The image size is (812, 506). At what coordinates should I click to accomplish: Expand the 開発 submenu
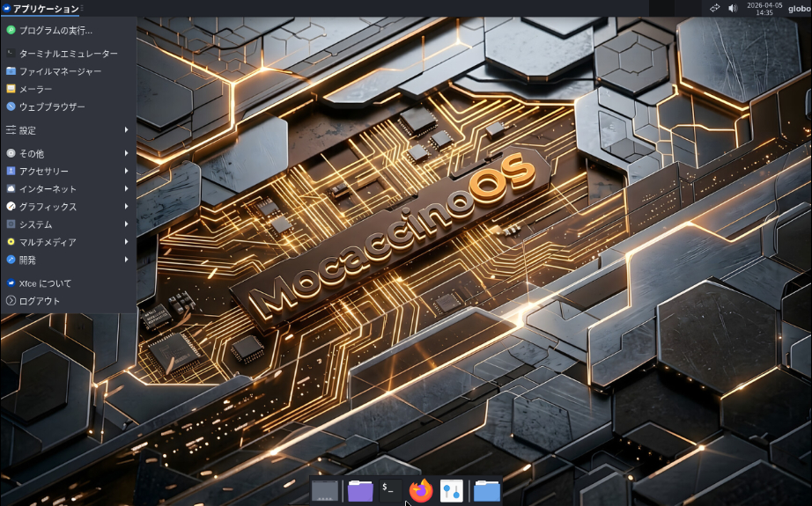[x=67, y=260]
